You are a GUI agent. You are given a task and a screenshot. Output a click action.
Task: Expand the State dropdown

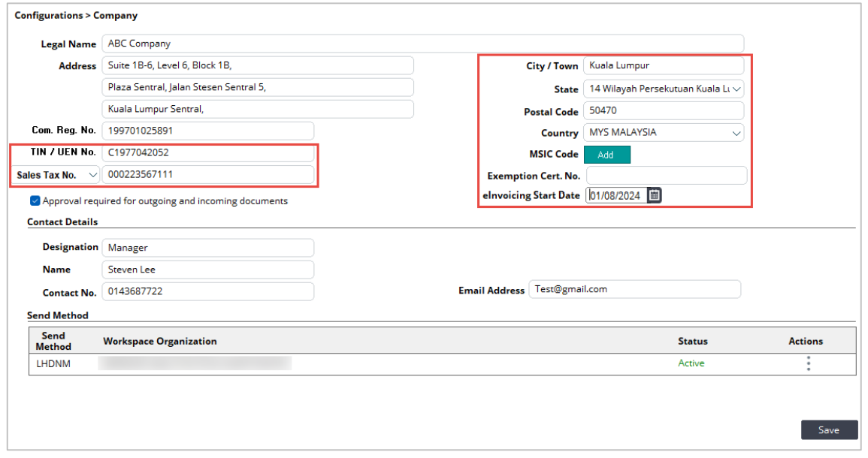663,89
